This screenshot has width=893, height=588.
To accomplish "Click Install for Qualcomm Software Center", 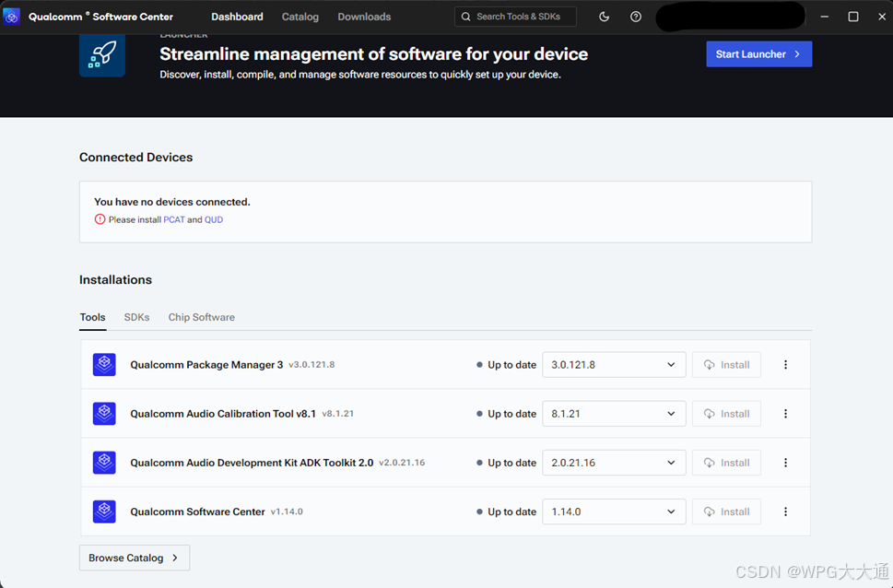I will (x=727, y=512).
